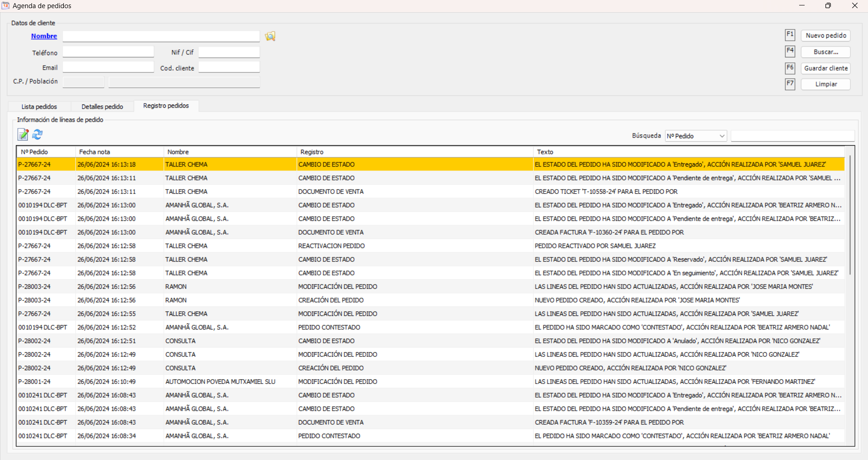Select the Registro pedidos tab

[166, 106]
